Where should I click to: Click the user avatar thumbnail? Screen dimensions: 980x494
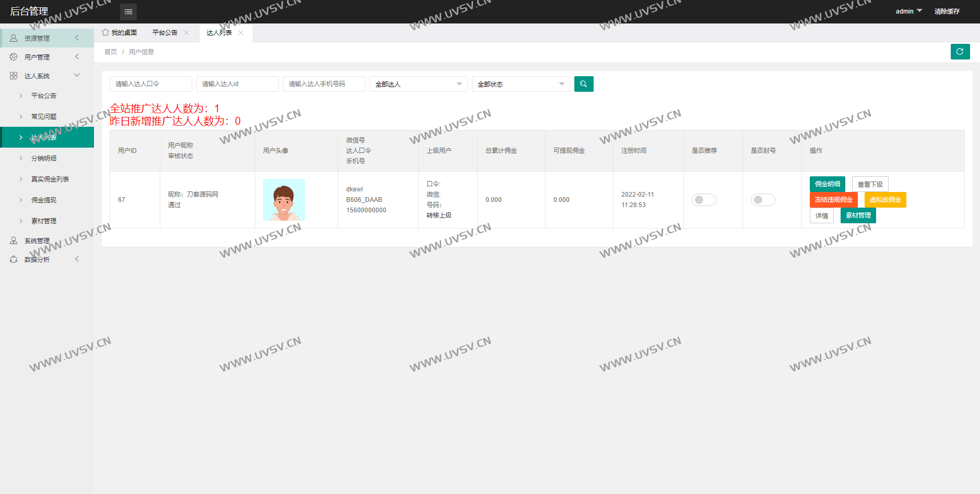pos(284,200)
